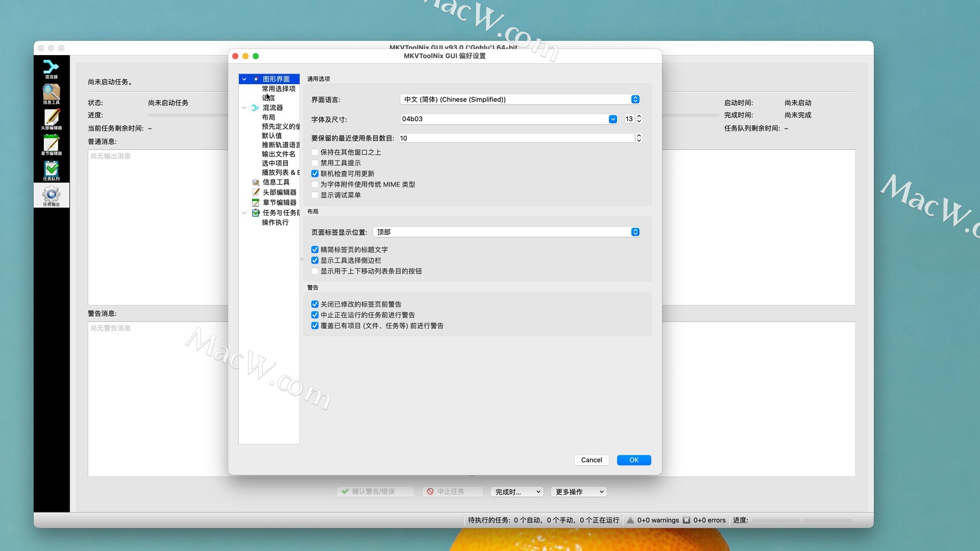Open the 页面标签显示位置 dropdown

pos(506,232)
